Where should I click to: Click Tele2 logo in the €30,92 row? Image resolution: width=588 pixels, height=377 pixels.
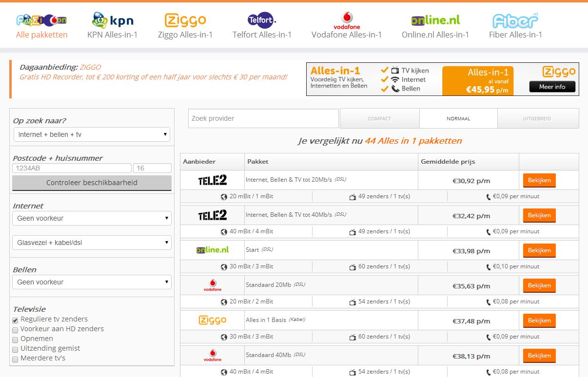point(212,180)
